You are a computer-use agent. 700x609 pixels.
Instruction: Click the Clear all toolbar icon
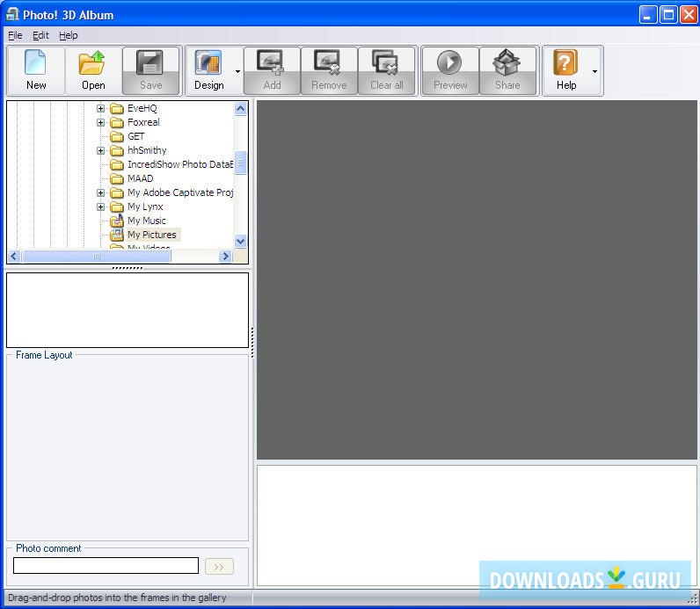tap(387, 70)
